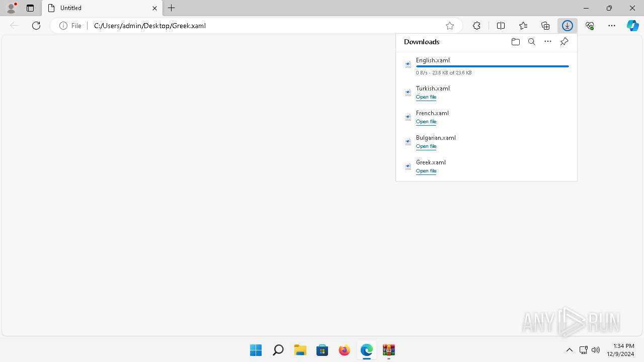
Task: Click Greek.xaml file type icon
Action: pyautogui.click(x=408, y=166)
